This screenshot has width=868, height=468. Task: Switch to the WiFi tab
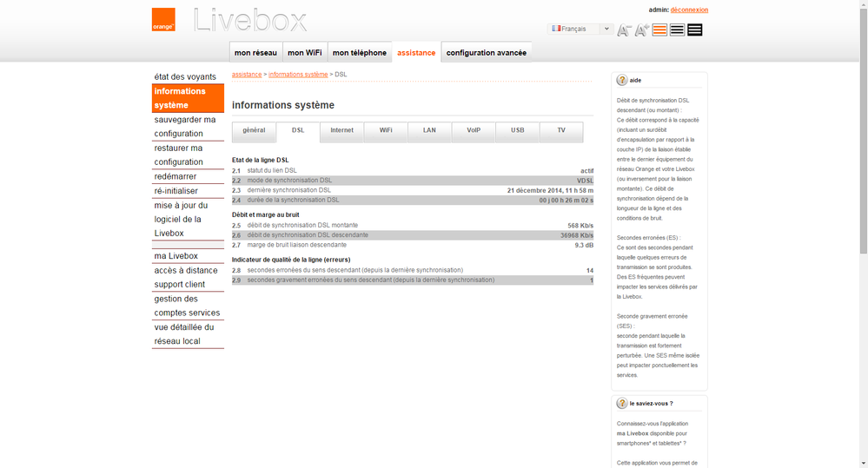[x=386, y=132]
